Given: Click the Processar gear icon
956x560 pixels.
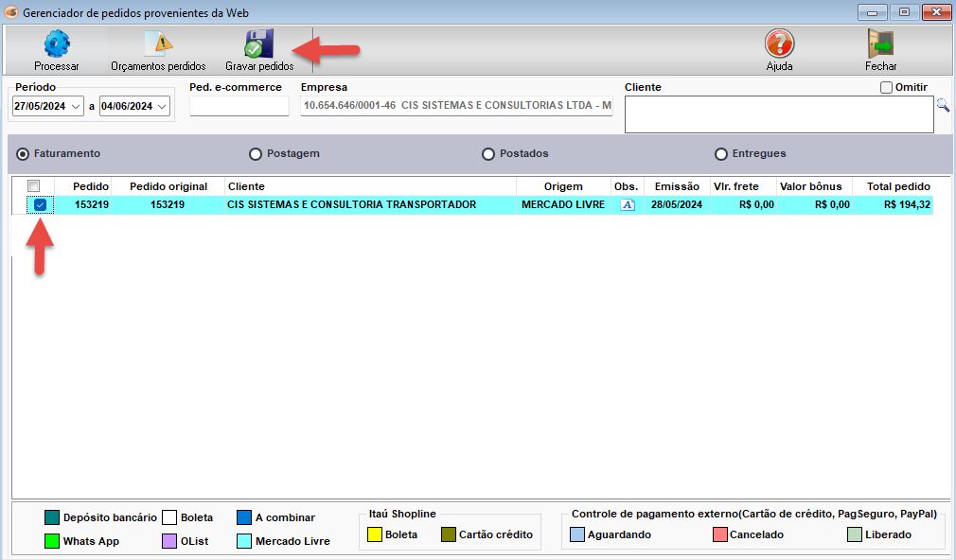Looking at the screenshot, I should 57,44.
